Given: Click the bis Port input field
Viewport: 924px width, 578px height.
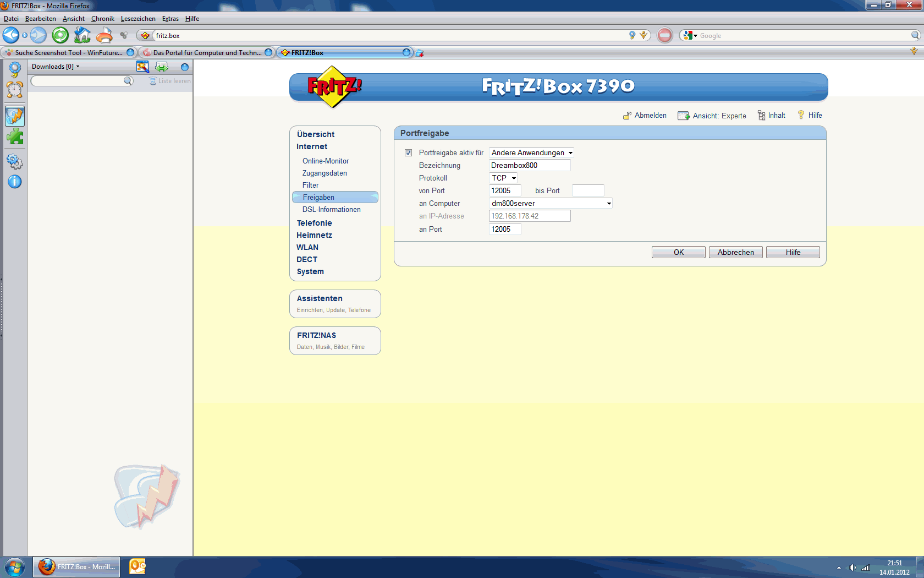Looking at the screenshot, I should pos(588,191).
